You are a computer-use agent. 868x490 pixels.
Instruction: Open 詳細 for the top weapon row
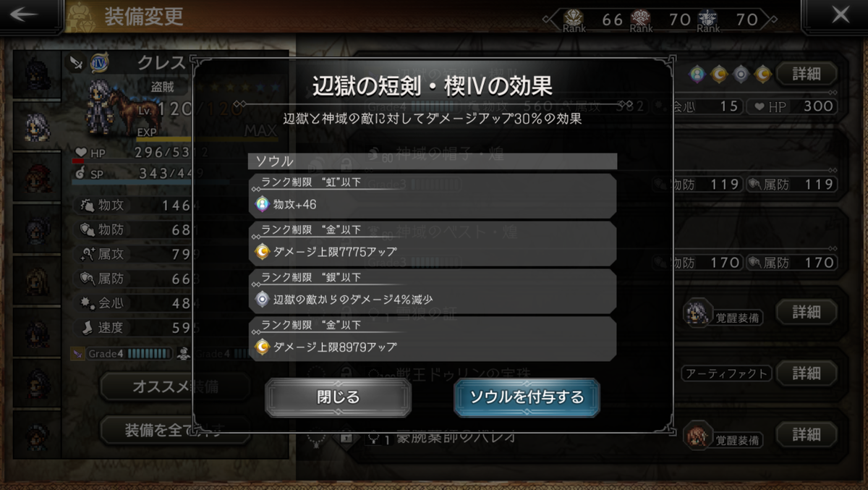(807, 73)
